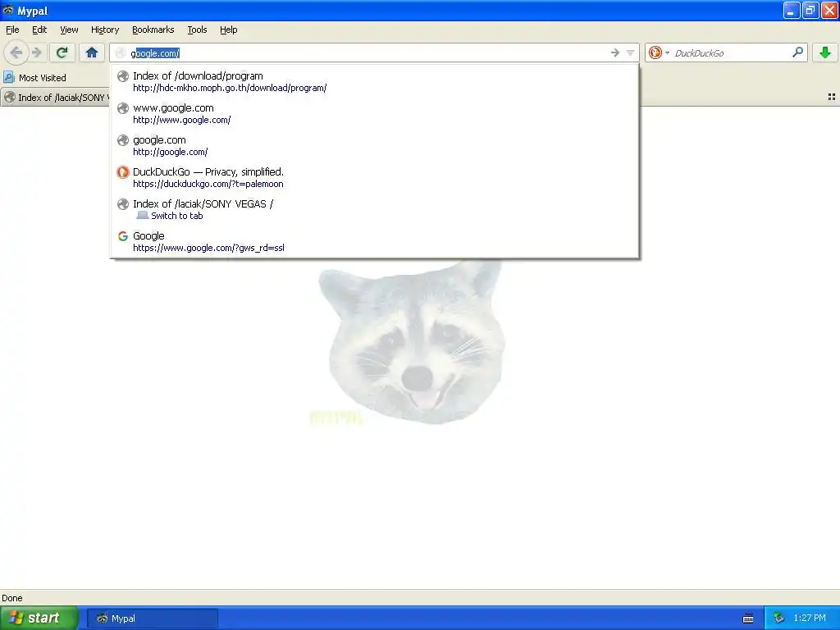Screen dimensions: 840x630
Task: Click the taskbar clock showing 1:27 PM
Action: tap(810, 619)
